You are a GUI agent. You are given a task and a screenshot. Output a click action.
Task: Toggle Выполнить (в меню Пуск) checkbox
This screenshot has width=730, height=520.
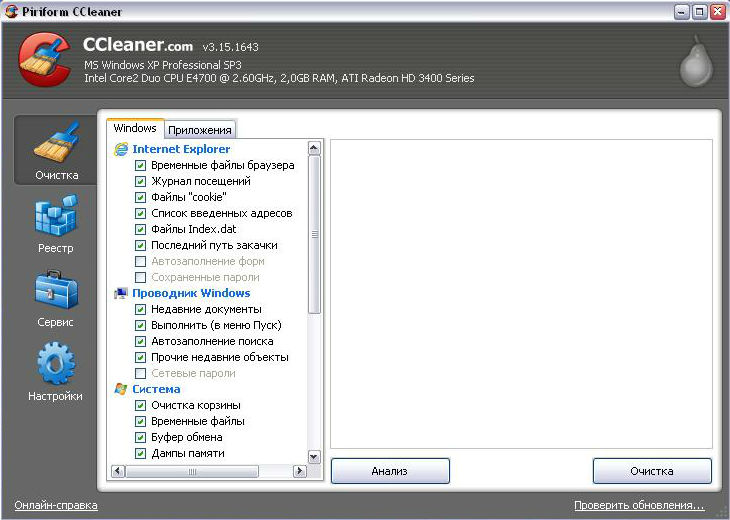(140, 325)
